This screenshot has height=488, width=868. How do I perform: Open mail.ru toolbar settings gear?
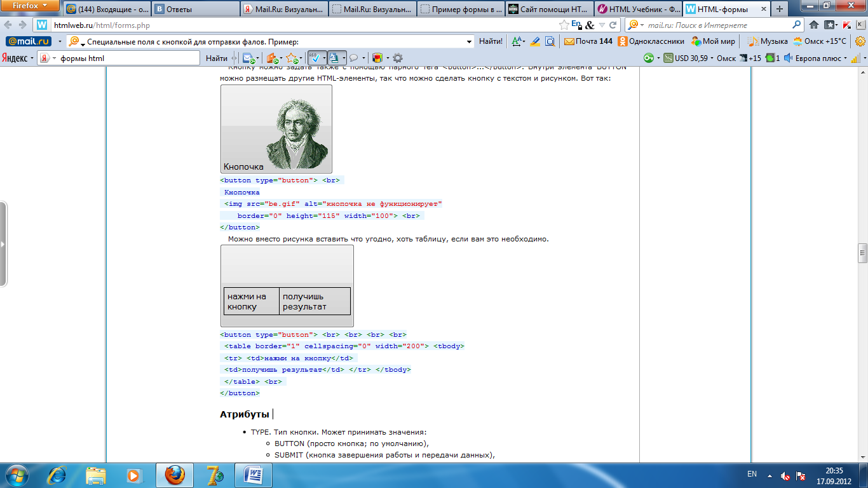860,41
